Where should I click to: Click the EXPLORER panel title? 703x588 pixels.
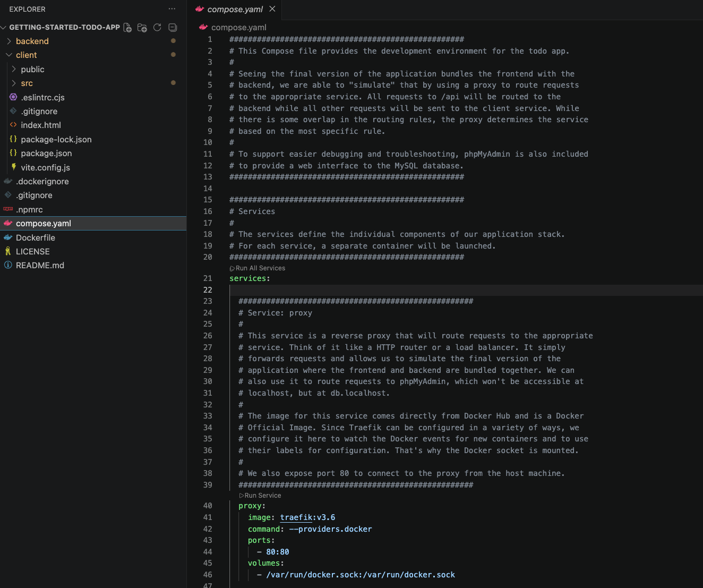pyautogui.click(x=27, y=9)
